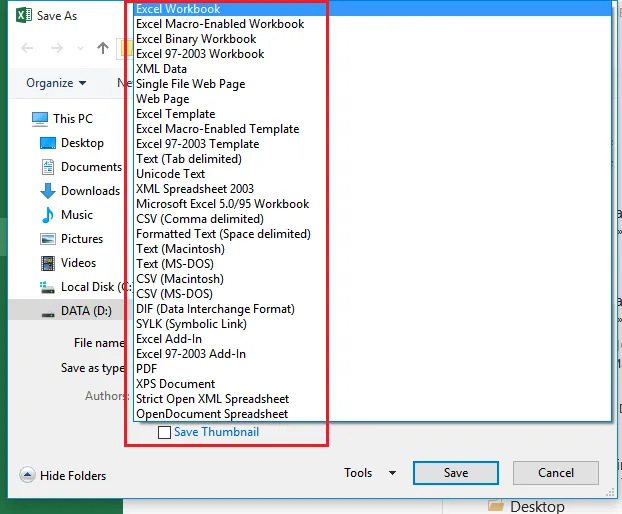This screenshot has height=514, width=622.
Task: Select SYLK (Symbolic Link) option
Action: coord(372,324)
